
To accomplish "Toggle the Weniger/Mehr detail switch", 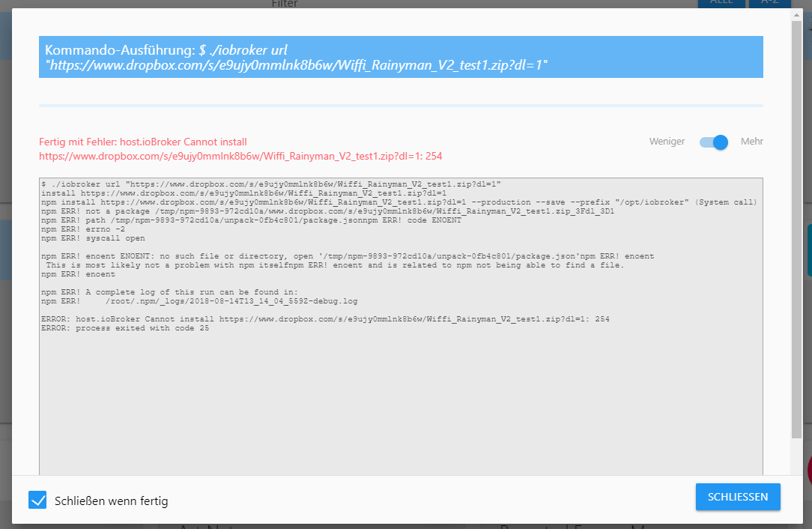I will (x=714, y=142).
